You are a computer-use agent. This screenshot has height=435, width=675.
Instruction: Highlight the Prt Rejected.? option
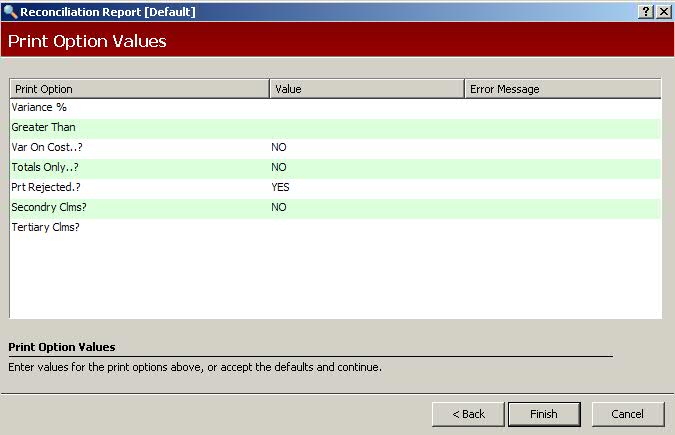[48, 187]
